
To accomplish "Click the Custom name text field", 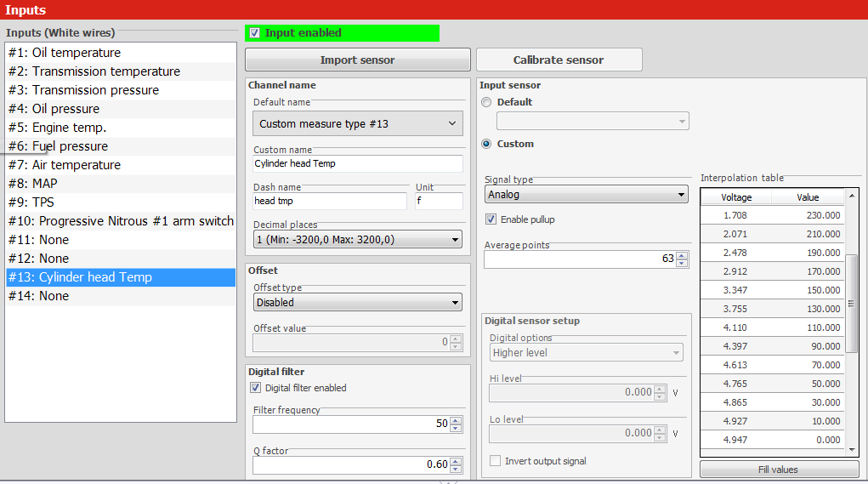I will (x=358, y=163).
